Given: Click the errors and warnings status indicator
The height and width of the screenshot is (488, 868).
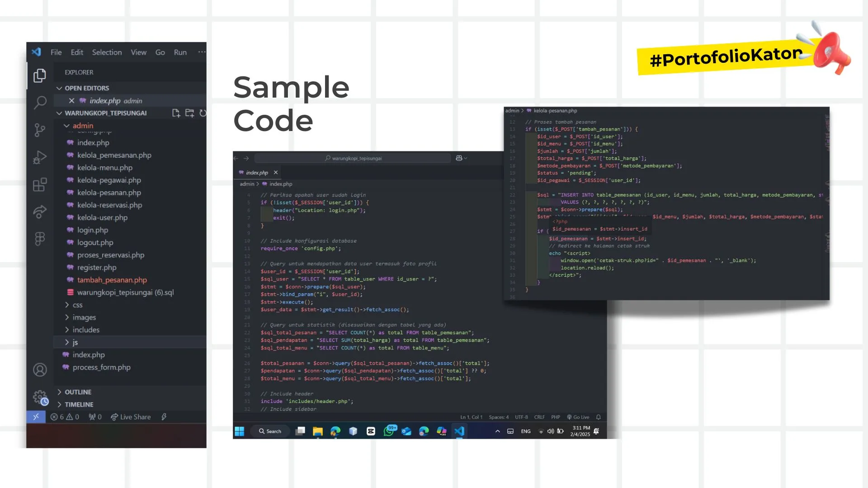Looking at the screenshot, I should 65,417.
